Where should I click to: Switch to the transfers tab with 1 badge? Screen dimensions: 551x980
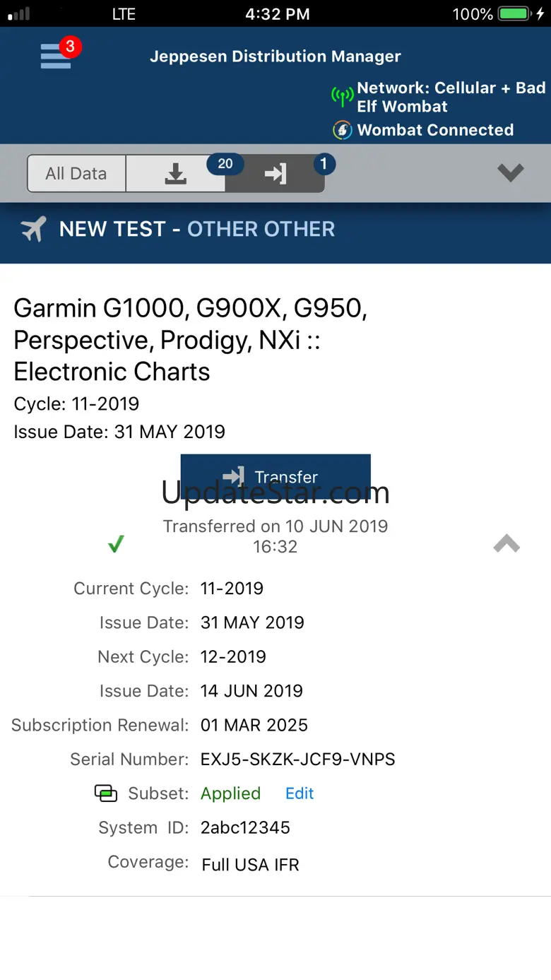pyautogui.click(x=275, y=174)
